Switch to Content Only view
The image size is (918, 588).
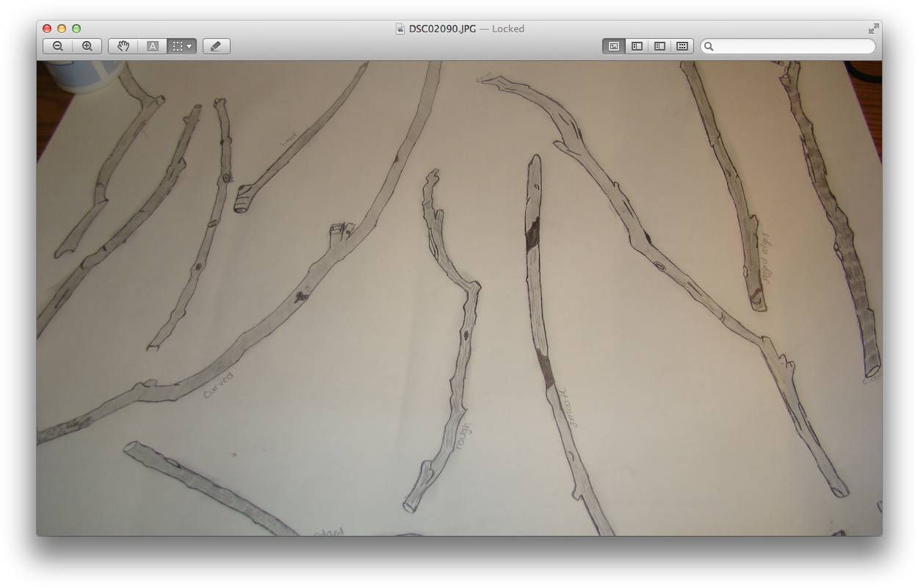point(614,46)
